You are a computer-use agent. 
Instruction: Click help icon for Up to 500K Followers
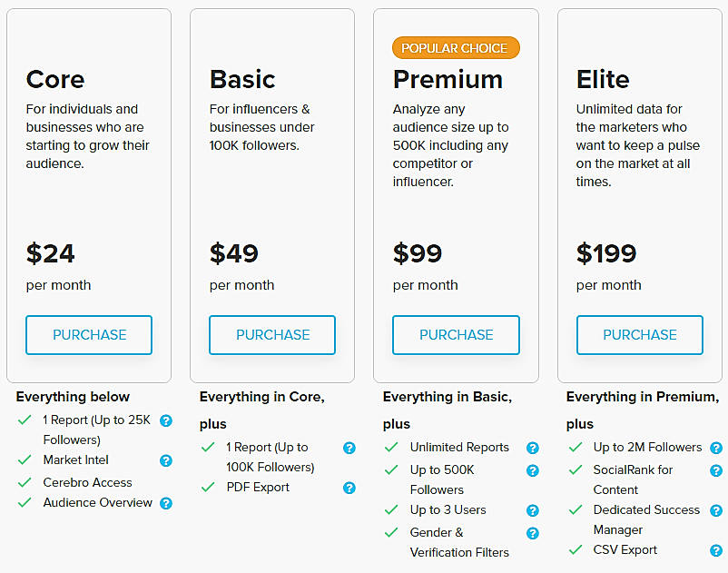pyautogui.click(x=533, y=470)
